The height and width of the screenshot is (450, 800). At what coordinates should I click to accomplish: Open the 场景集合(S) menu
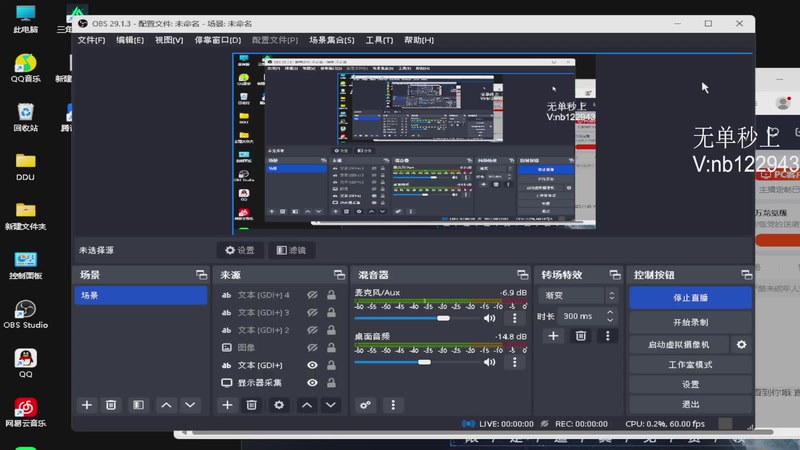pyautogui.click(x=332, y=40)
